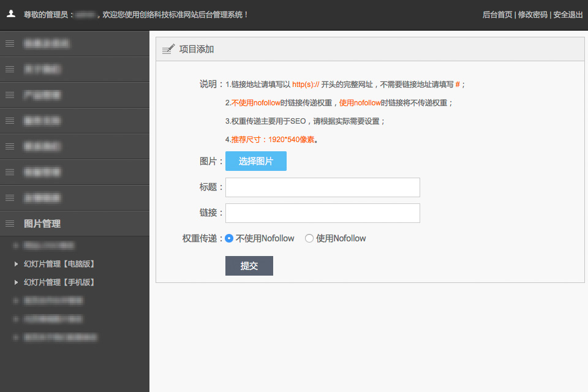
Task: Open 幻灯片管理【电脑版】 submenu item
Action: (59, 264)
